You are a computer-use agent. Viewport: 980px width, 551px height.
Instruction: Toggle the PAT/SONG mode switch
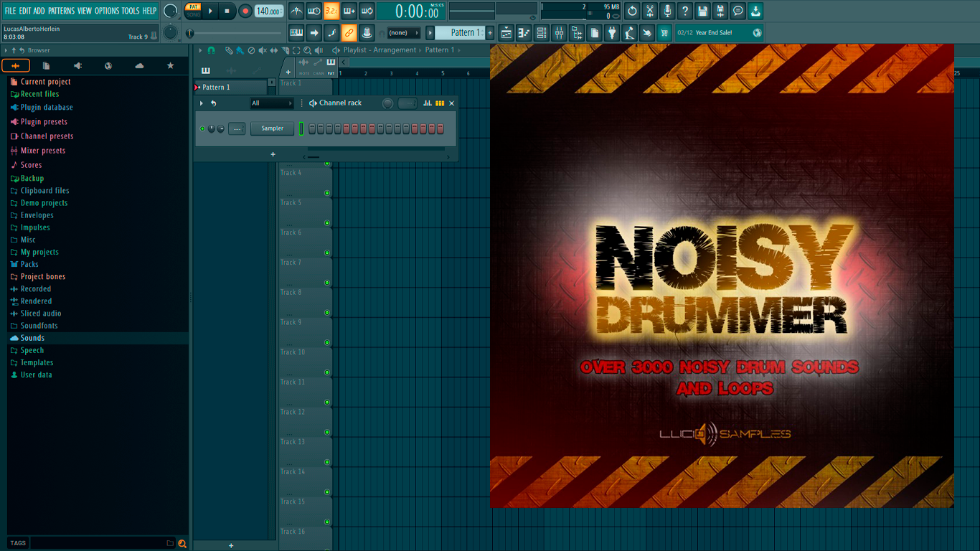pyautogui.click(x=193, y=11)
